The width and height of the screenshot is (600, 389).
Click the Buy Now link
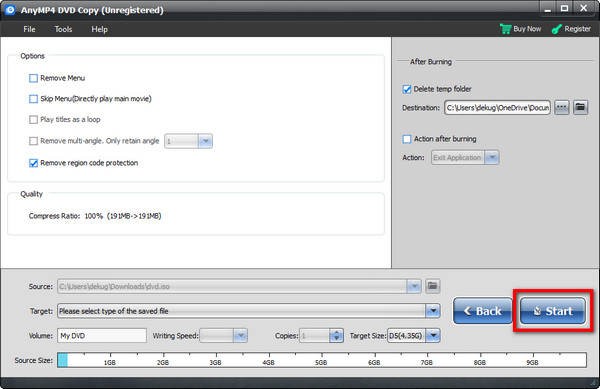527,29
